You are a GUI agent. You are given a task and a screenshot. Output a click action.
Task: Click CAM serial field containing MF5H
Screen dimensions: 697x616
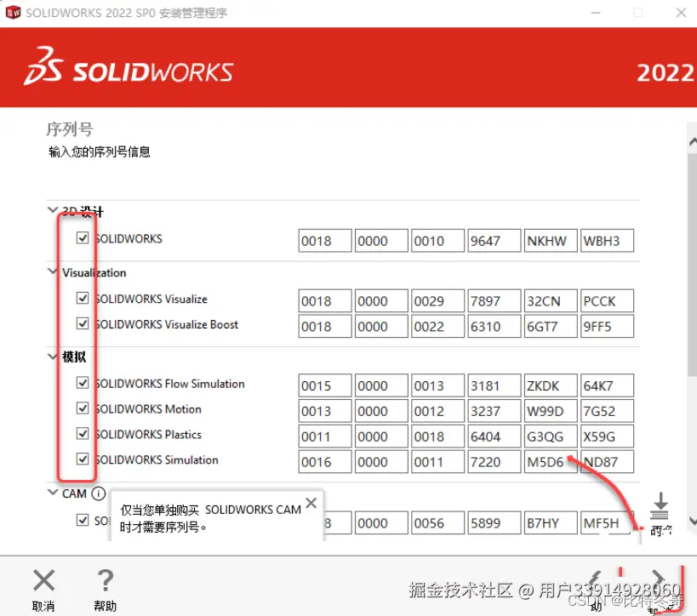pyautogui.click(x=607, y=522)
